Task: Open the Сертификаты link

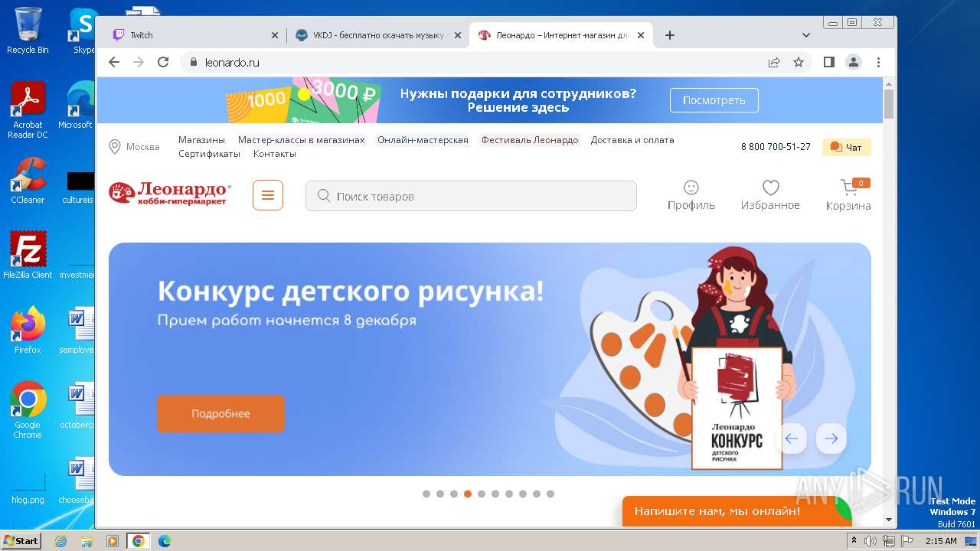Action: pyautogui.click(x=209, y=154)
